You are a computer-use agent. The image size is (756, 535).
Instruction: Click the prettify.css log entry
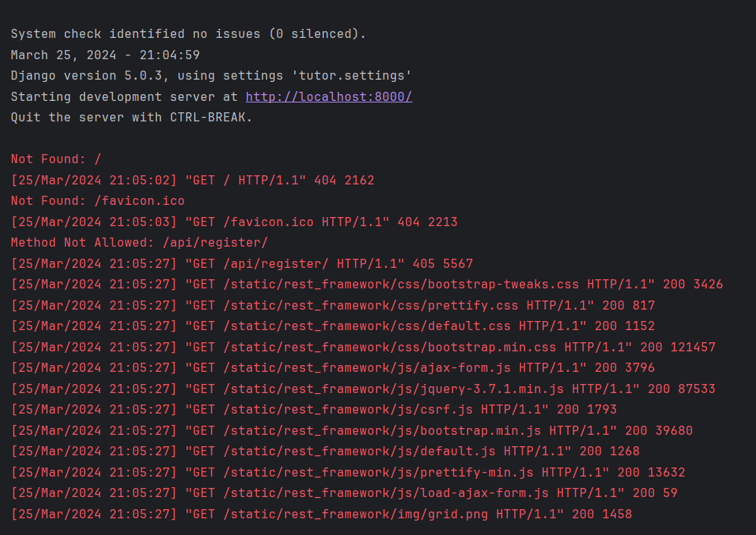333,305
